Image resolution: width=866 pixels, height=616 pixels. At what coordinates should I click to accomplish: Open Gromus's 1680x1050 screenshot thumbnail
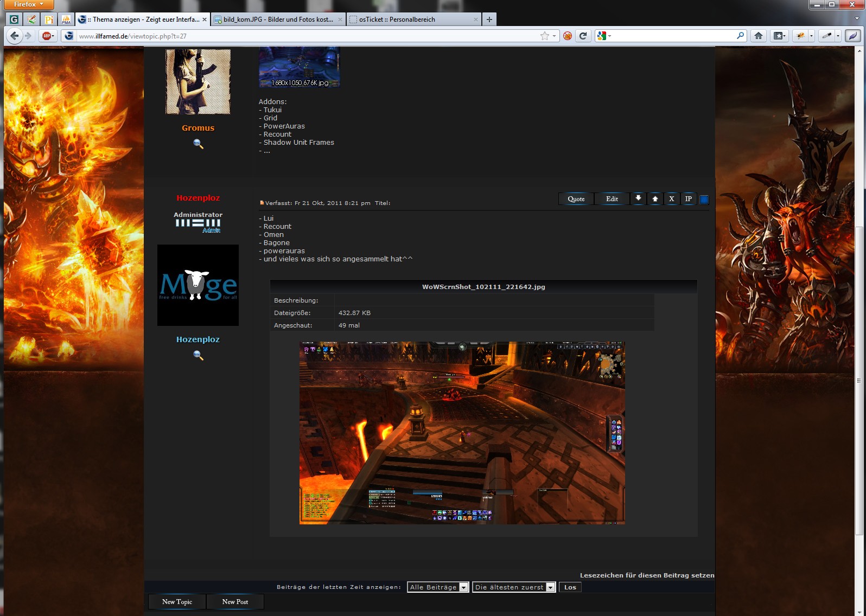point(300,67)
